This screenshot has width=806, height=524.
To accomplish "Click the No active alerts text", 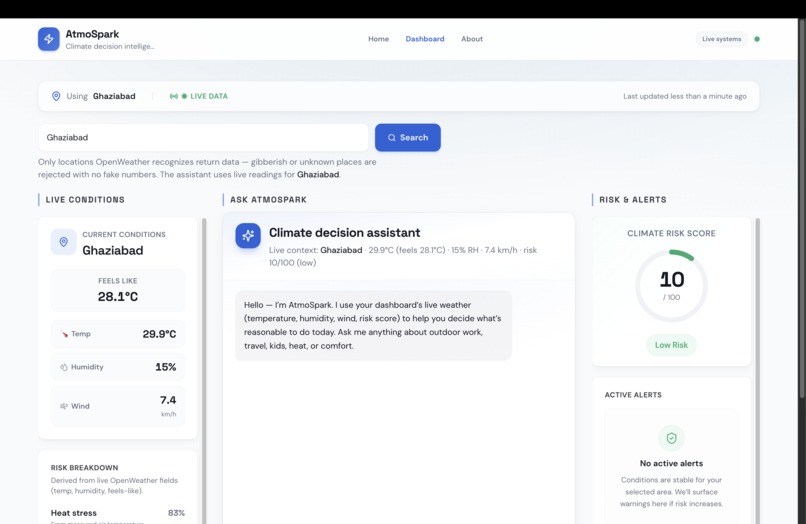I will point(671,463).
